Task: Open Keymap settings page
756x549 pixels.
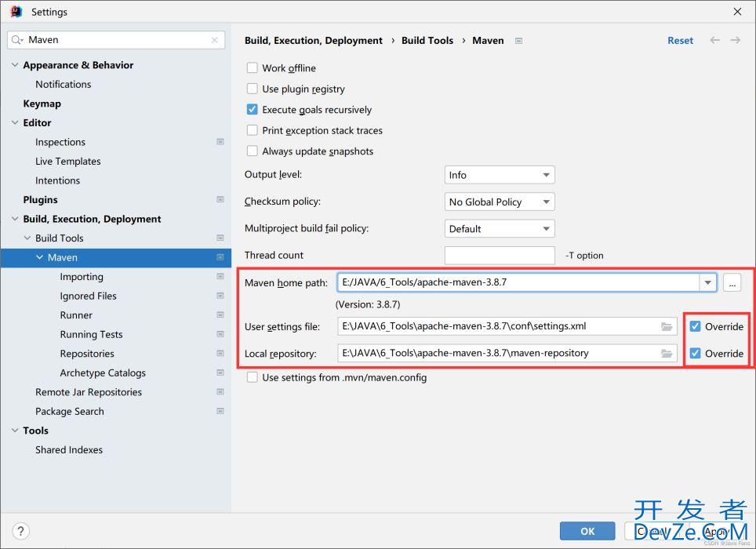Action: pos(42,104)
